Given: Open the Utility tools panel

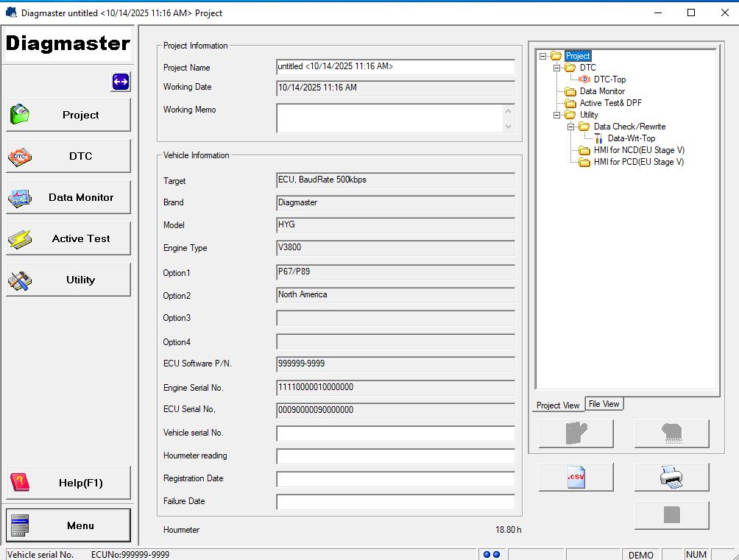Looking at the screenshot, I should coord(68,280).
